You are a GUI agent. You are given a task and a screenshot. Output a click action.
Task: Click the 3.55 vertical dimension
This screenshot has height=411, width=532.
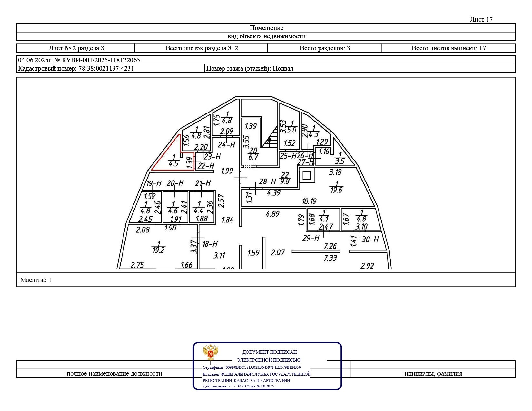[247, 142]
